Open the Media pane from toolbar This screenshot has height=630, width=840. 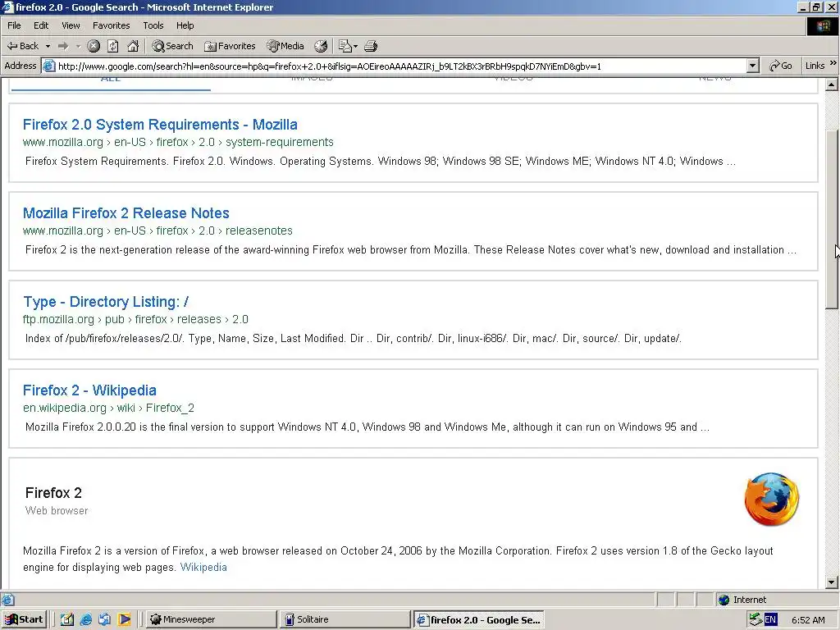pos(285,47)
